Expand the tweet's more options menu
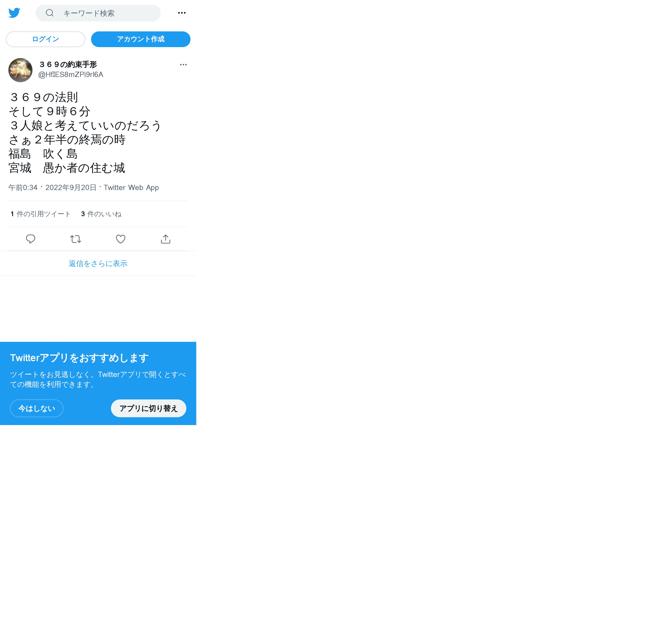672x624 pixels. (x=183, y=65)
